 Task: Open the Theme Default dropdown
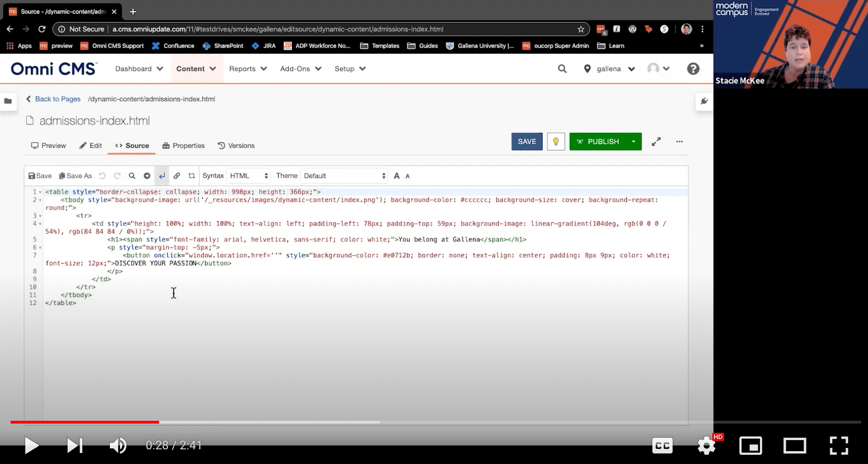point(344,176)
